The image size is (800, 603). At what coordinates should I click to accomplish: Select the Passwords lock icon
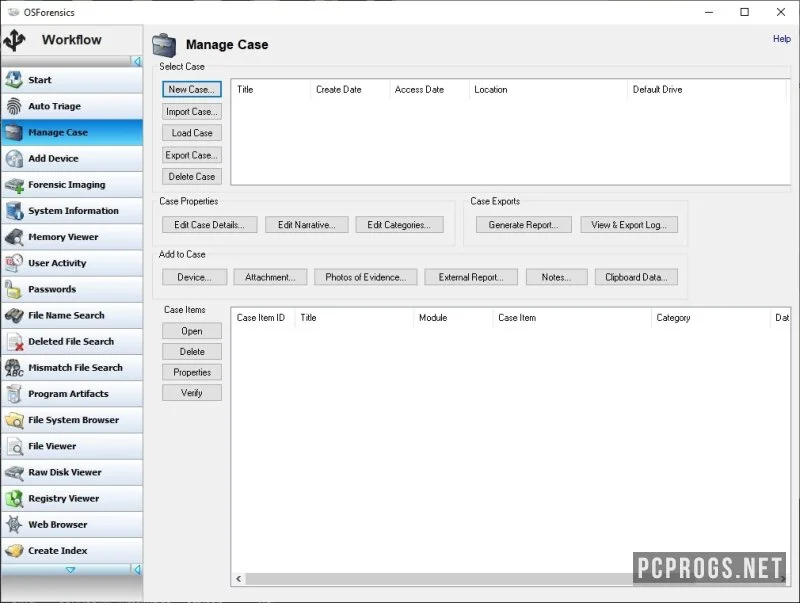[x=12, y=289]
